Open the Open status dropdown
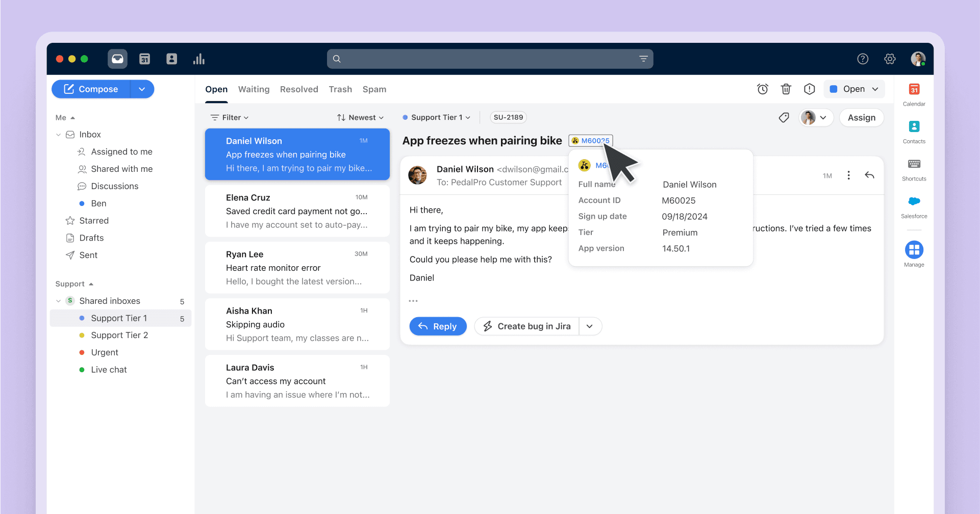This screenshot has width=980, height=514. click(x=854, y=89)
